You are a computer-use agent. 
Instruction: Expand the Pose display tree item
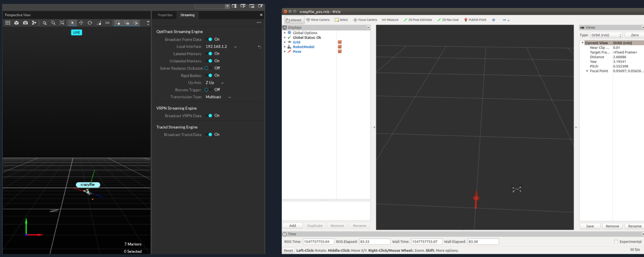pos(285,52)
